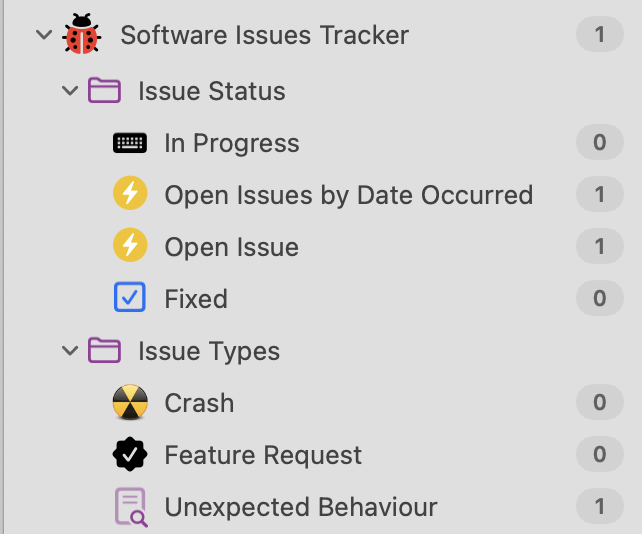Image resolution: width=642 pixels, height=534 pixels.
Task: Click the radioactive Crash icon
Action: (x=130, y=403)
